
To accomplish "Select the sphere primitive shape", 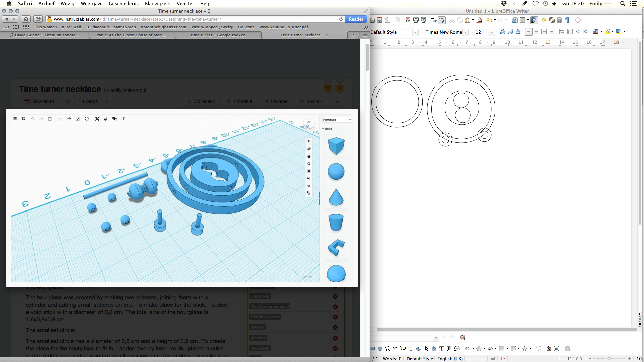I will coord(336,172).
